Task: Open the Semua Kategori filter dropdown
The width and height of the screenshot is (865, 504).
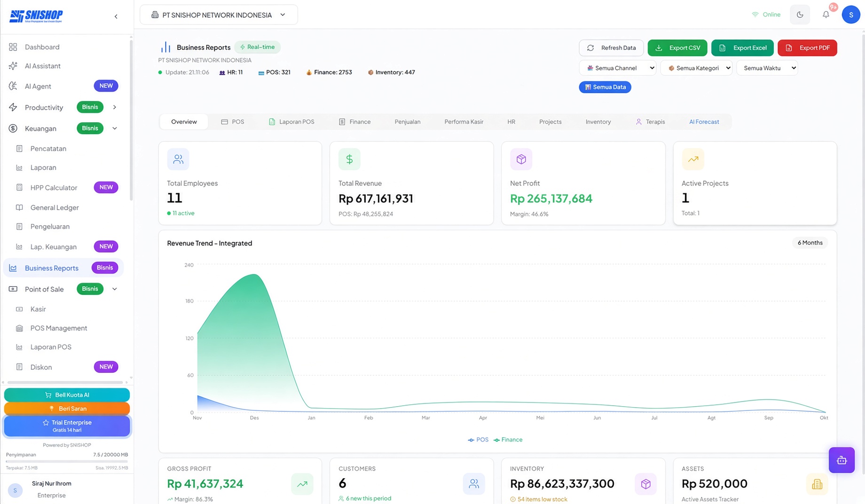Action: tap(696, 68)
